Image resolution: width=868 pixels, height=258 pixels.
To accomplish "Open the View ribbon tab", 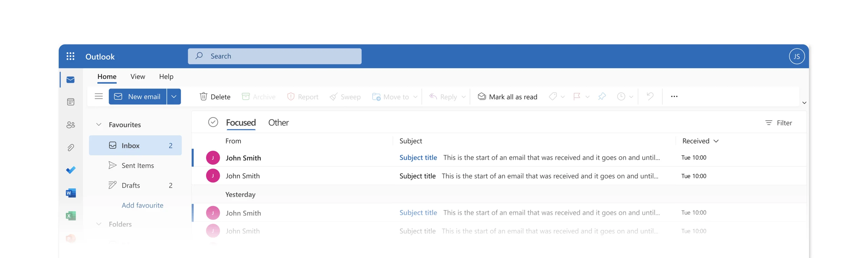I will 138,77.
